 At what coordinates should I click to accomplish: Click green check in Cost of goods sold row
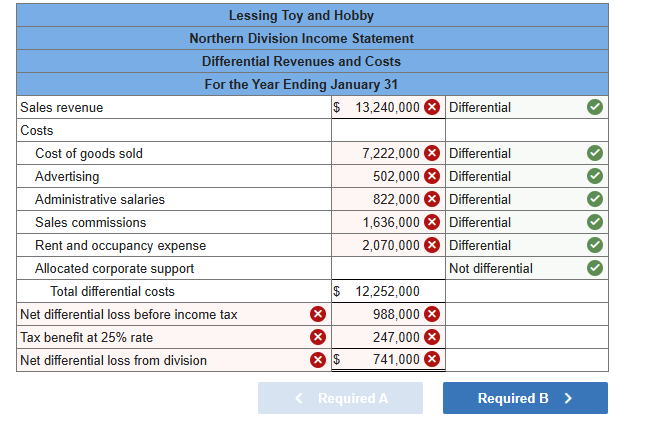coord(594,154)
